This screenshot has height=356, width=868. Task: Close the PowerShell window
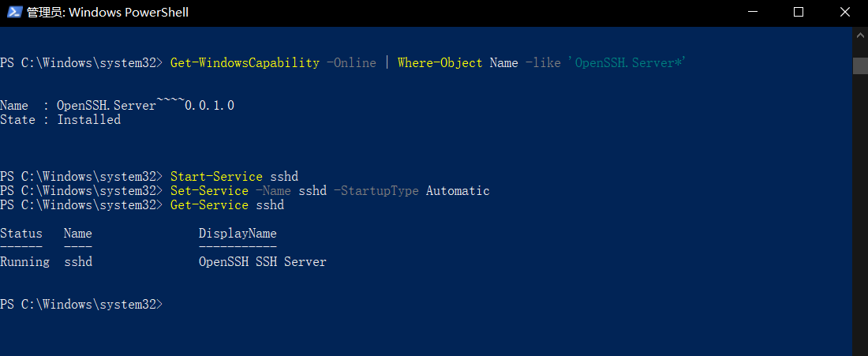[845, 12]
